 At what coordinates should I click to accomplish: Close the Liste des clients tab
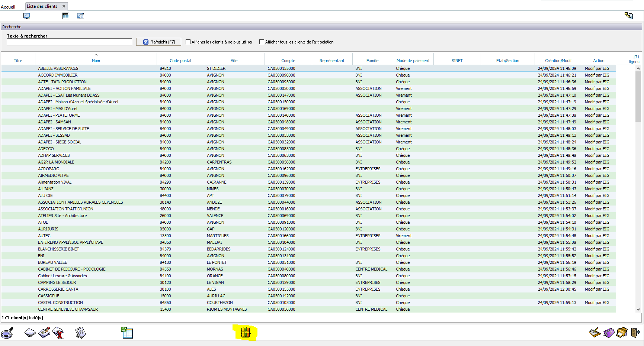click(64, 6)
